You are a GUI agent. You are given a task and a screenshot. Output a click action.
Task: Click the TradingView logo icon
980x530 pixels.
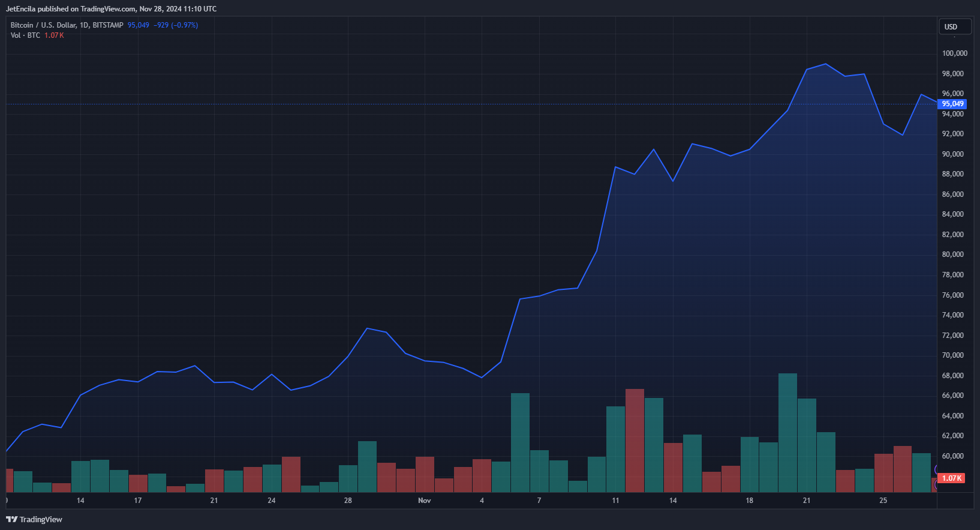point(11,519)
